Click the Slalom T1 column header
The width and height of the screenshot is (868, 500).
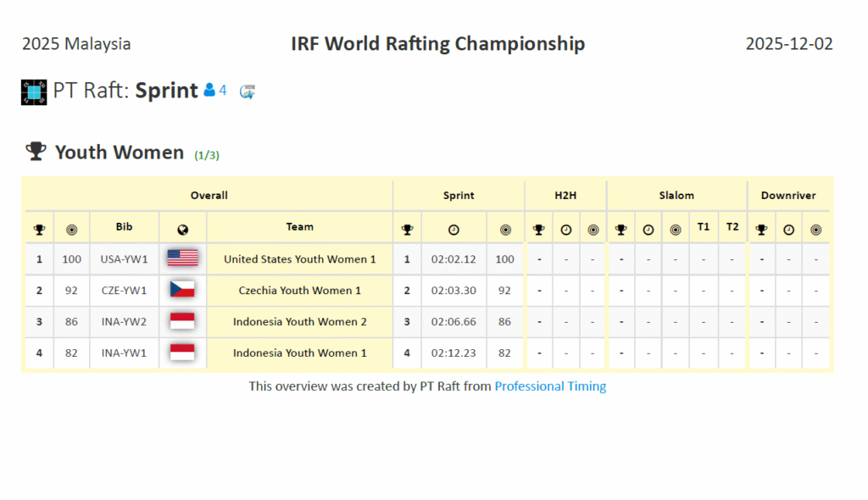point(704,227)
